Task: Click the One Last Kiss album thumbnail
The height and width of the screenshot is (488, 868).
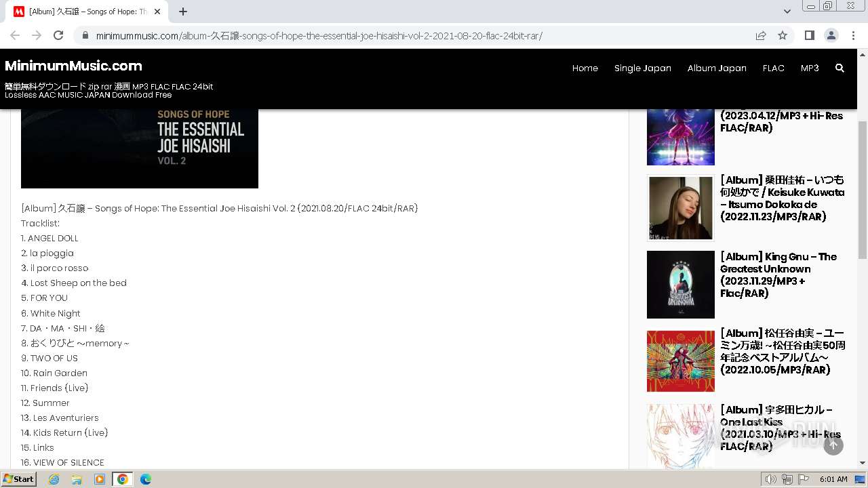Action: click(x=680, y=436)
